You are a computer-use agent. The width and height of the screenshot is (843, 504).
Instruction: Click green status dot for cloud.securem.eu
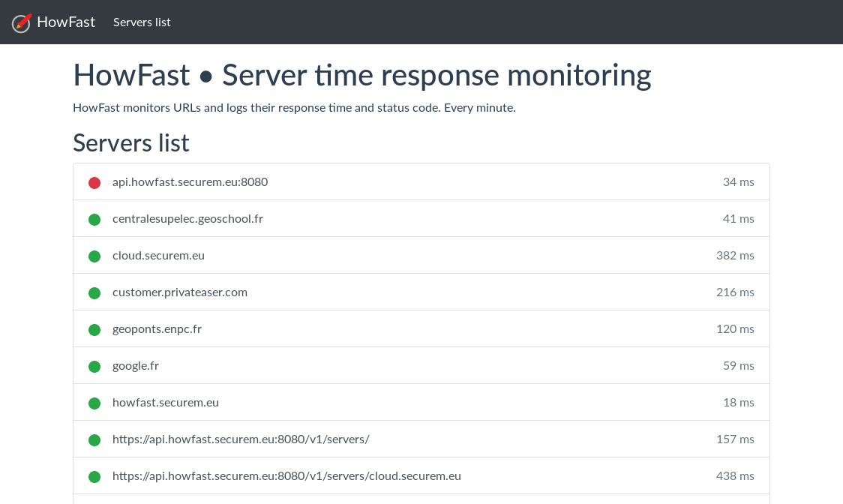[x=94, y=256]
